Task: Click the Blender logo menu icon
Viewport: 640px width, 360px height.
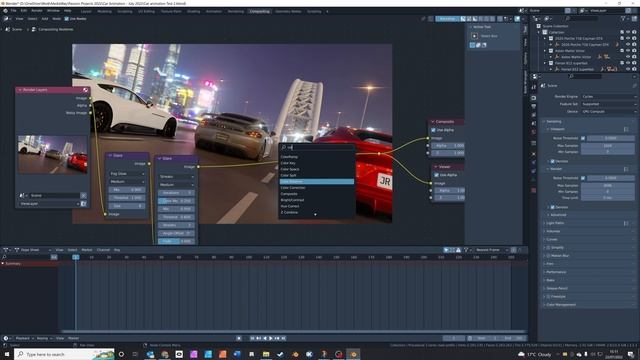Action: pyautogui.click(x=5, y=11)
